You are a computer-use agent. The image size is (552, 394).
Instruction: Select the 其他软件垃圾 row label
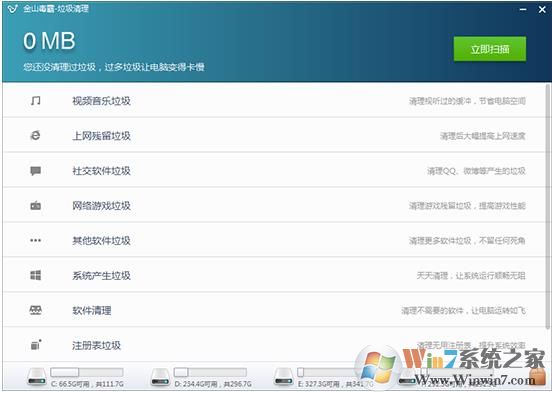(101, 240)
